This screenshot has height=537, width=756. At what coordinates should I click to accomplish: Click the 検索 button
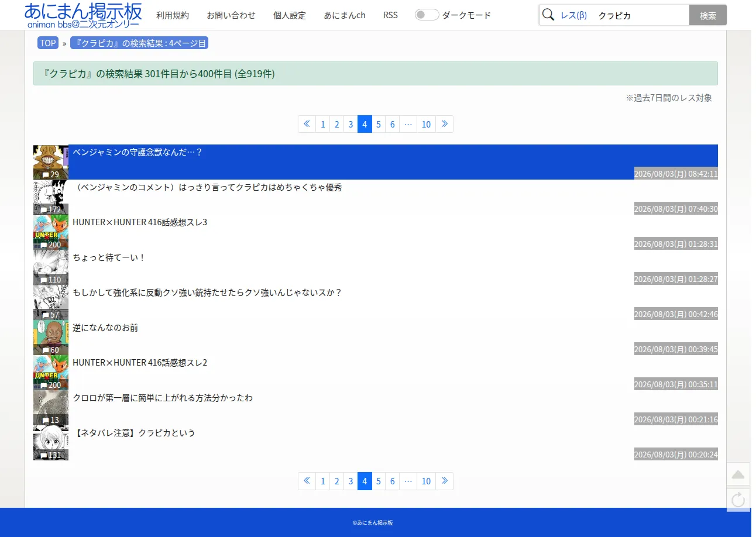click(708, 15)
